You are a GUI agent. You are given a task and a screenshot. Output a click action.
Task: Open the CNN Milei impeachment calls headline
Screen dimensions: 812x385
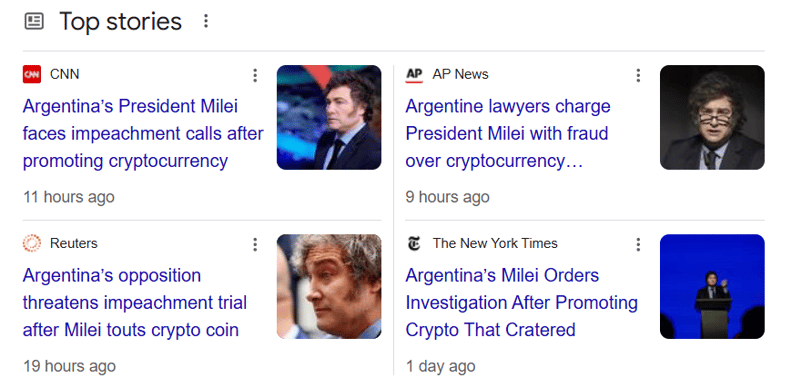coord(143,134)
